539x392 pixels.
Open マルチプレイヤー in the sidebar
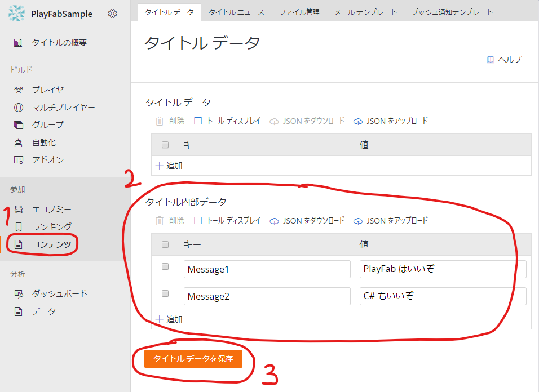click(x=63, y=108)
